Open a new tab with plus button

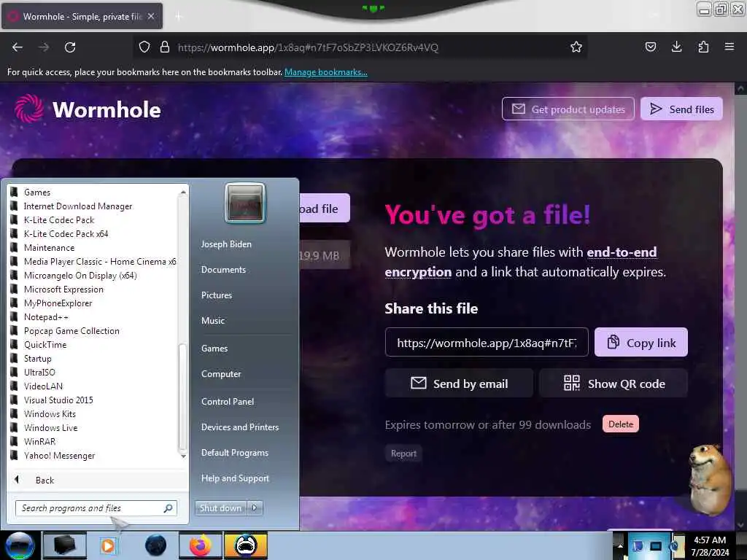coord(178,17)
